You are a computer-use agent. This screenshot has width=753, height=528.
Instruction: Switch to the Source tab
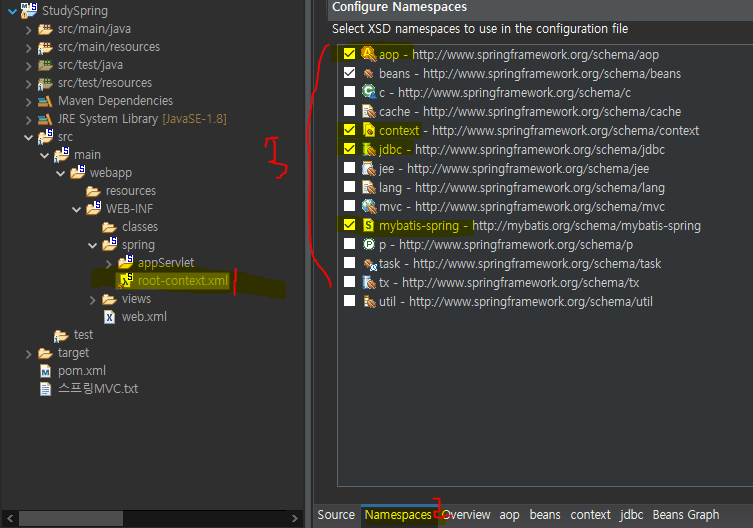coord(336,515)
